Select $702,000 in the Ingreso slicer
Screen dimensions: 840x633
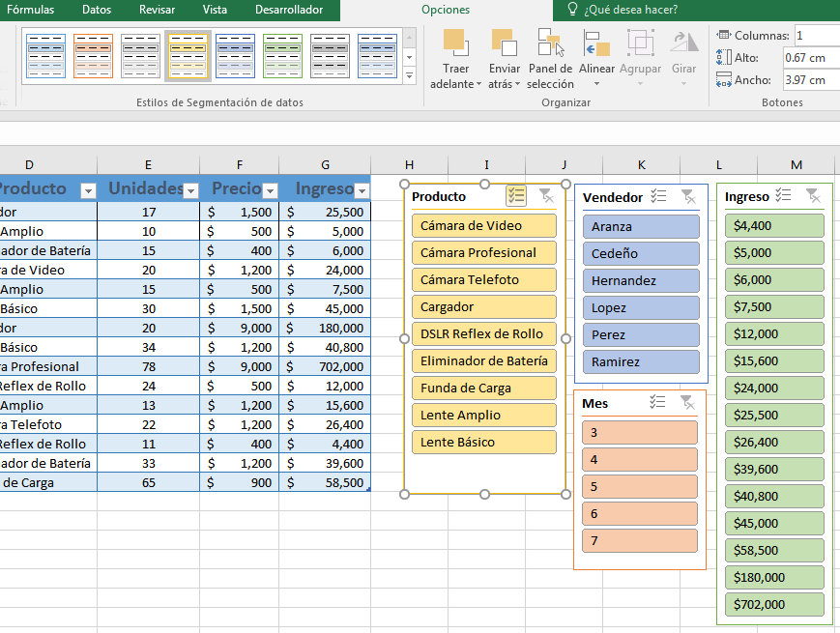tap(773, 605)
